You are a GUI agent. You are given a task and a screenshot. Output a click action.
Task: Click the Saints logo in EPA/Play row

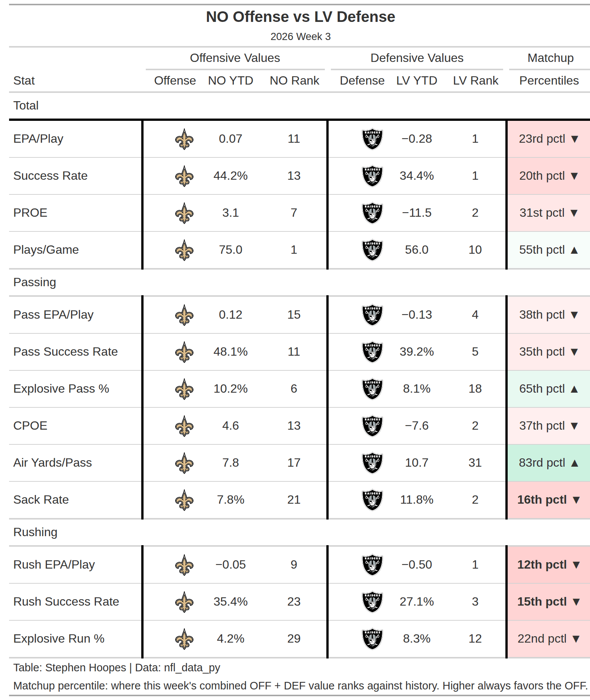tap(184, 139)
